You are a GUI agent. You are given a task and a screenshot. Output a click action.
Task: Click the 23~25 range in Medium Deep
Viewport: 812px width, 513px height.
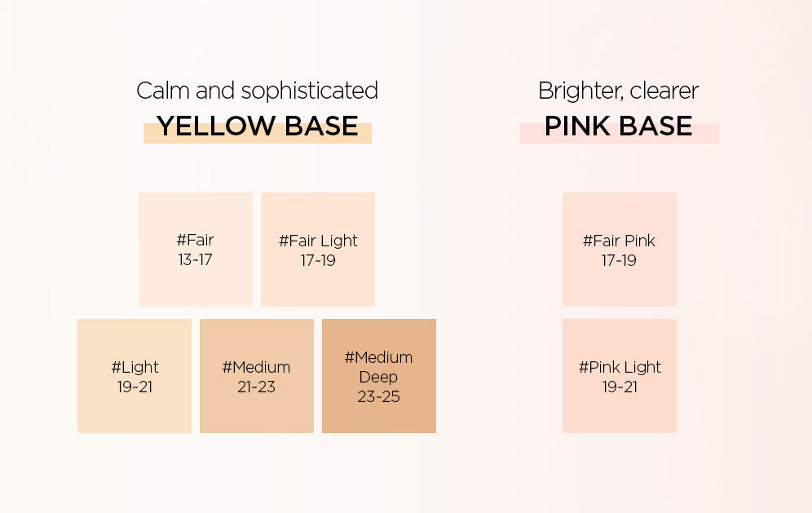pyautogui.click(x=378, y=397)
